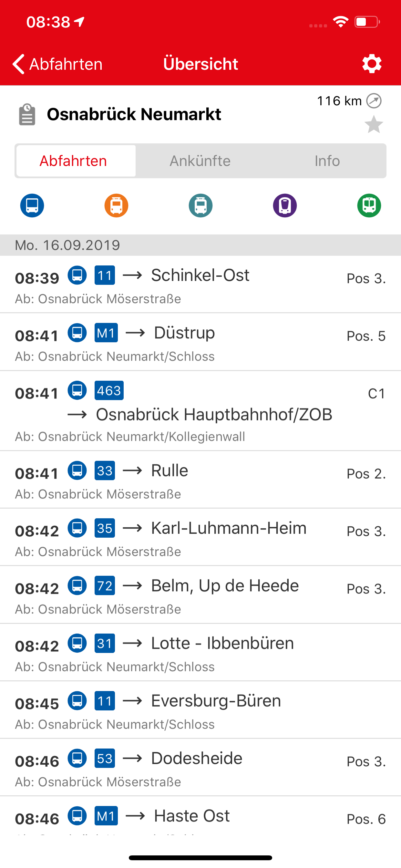The height and width of the screenshot is (868, 401).
Task: Toggle the teal train transport filter
Action: [x=200, y=205]
